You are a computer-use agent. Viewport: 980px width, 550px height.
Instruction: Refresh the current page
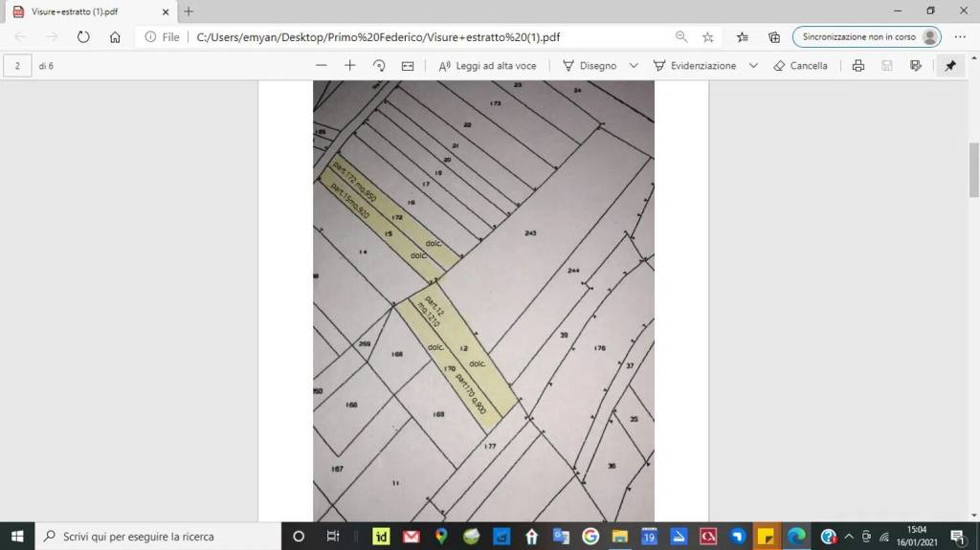pos(83,37)
